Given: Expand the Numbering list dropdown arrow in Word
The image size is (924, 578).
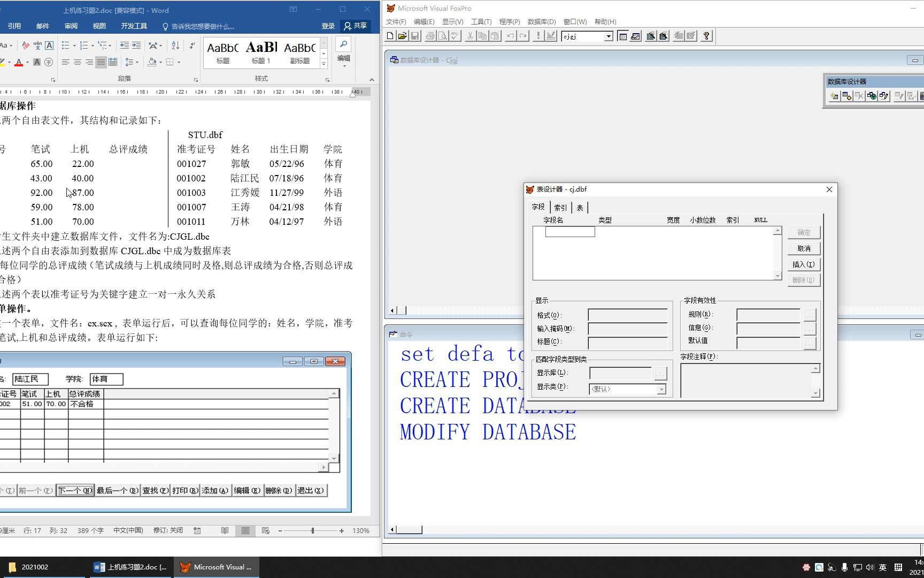Looking at the screenshot, I should click(x=93, y=45).
